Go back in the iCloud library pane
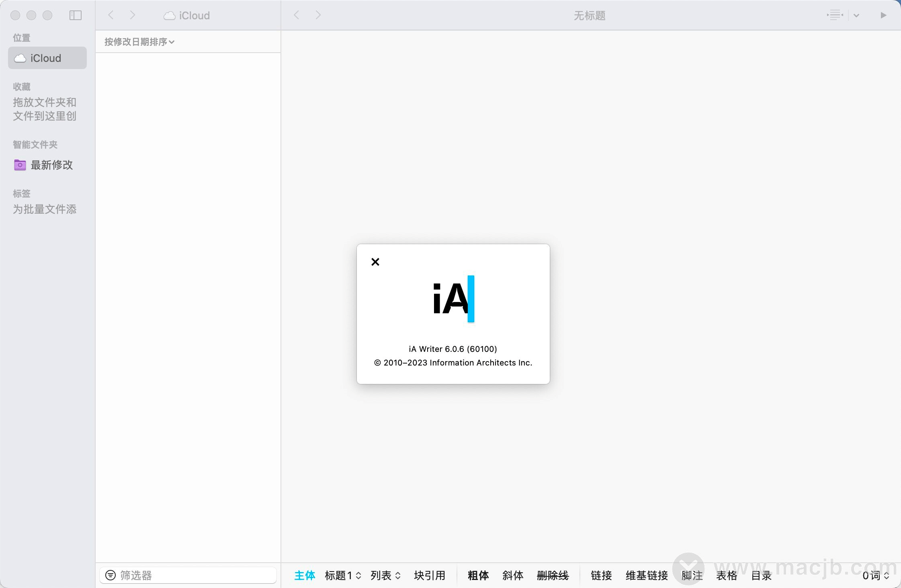The height and width of the screenshot is (588, 901). pos(111,15)
